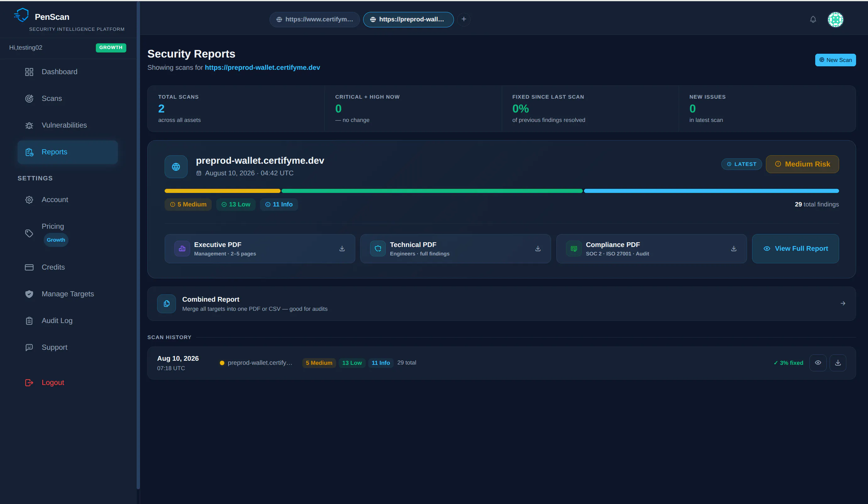The width and height of the screenshot is (868, 504).
Task: Switch to the https://www.certifym... target tab
Action: pyautogui.click(x=314, y=19)
